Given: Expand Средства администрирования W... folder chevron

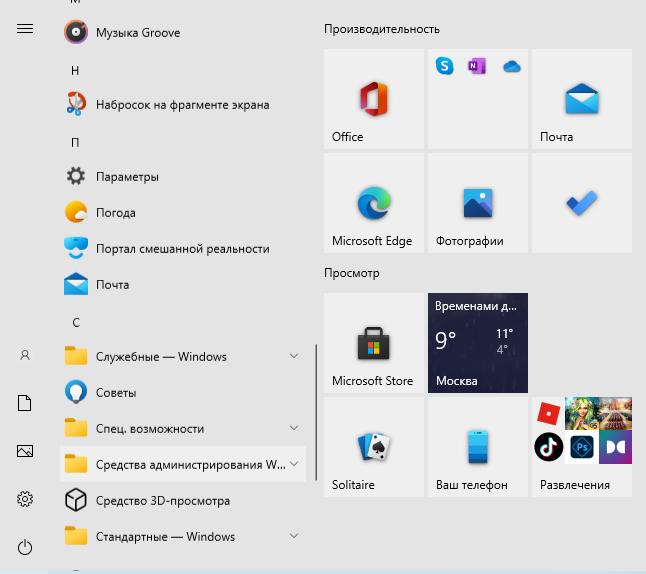Looking at the screenshot, I should 294,464.
